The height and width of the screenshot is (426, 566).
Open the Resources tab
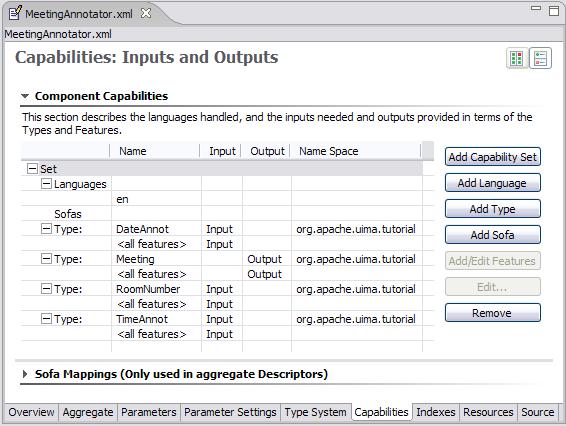[488, 412]
